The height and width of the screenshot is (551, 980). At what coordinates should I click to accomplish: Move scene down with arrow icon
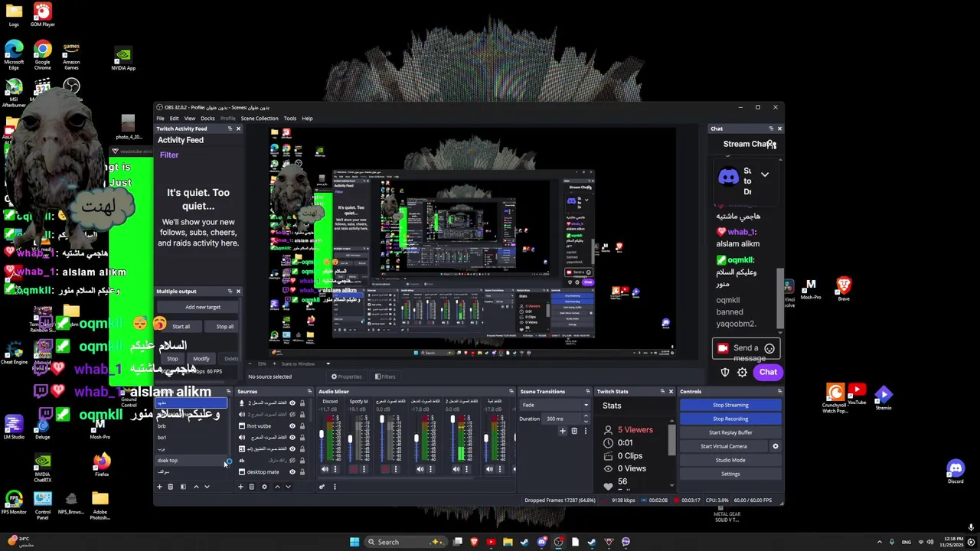(x=207, y=487)
